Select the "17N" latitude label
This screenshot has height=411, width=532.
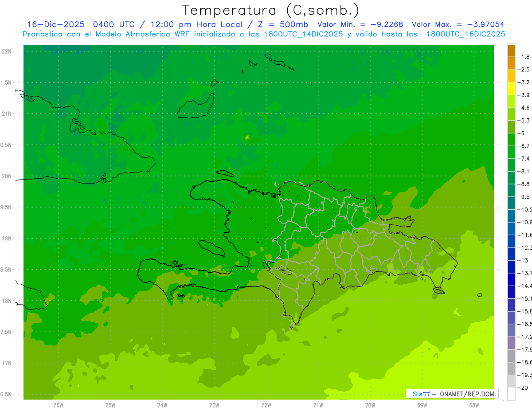coord(7,363)
